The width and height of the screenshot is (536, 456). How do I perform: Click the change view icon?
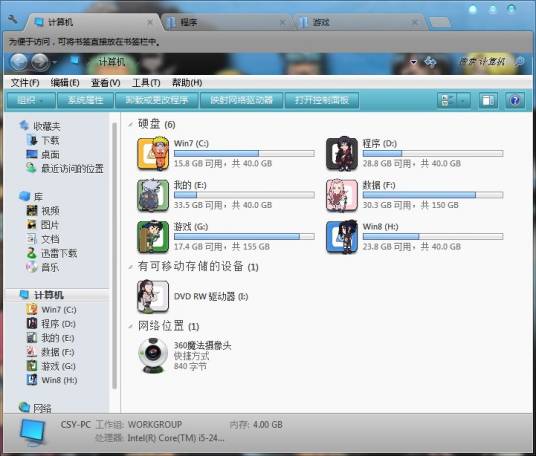(x=448, y=100)
